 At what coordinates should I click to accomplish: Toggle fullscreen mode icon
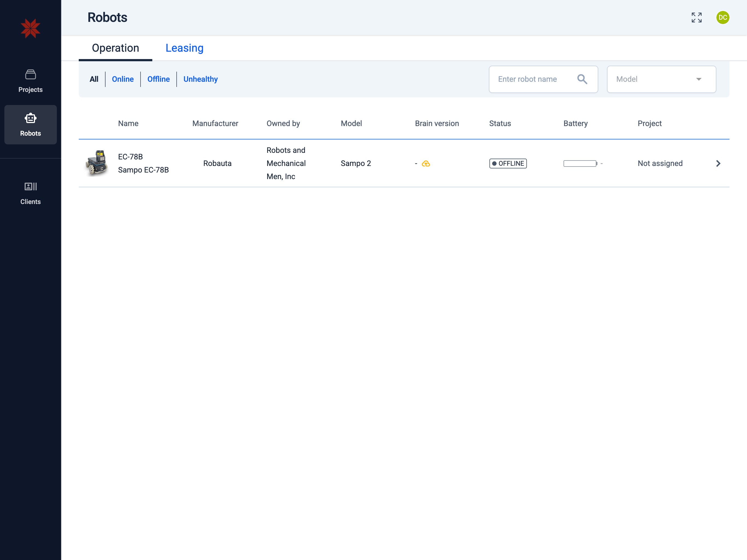pyautogui.click(x=696, y=17)
